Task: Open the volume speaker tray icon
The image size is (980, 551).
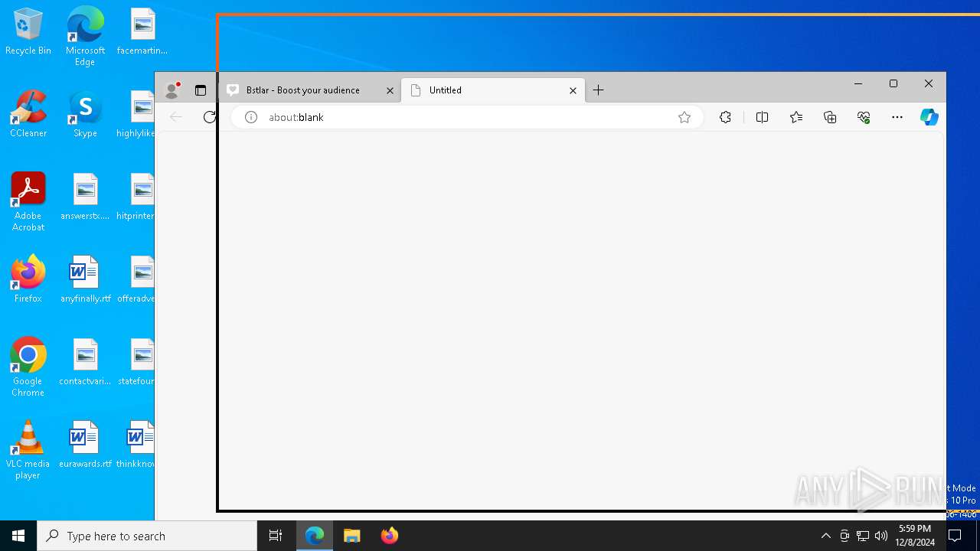Action: [881, 536]
